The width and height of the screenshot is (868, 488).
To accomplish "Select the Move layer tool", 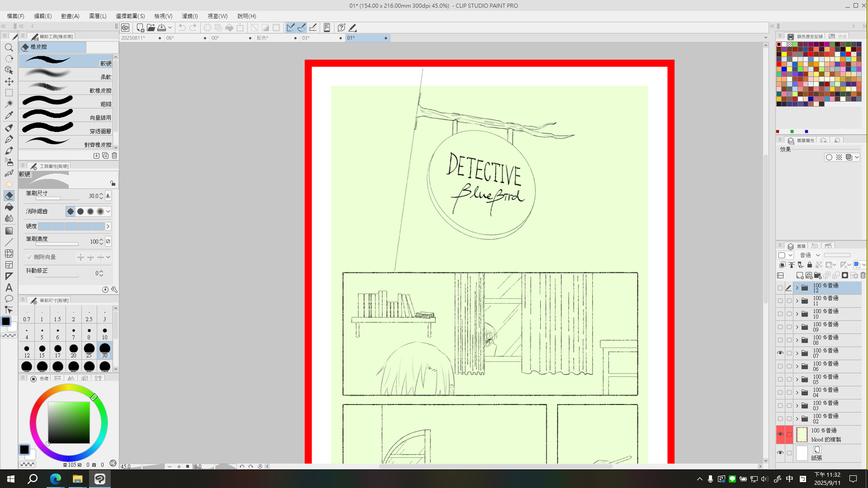I will (x=9, y=81).
